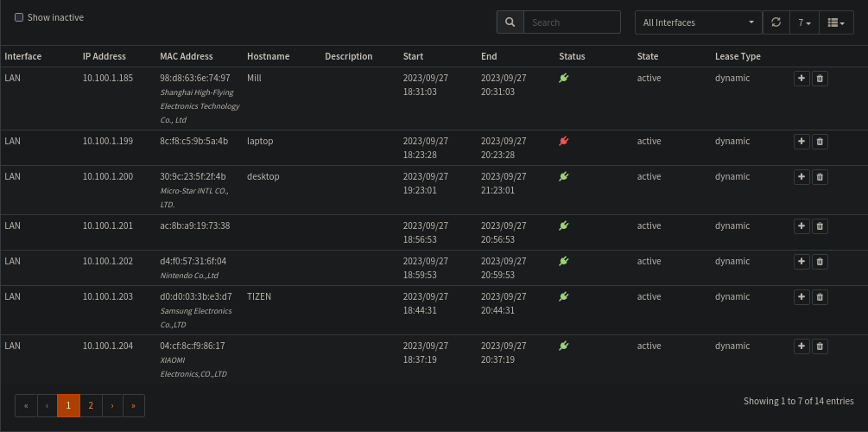Delete the lease for laptop 10.100.1.199

[x=820, y=142]
